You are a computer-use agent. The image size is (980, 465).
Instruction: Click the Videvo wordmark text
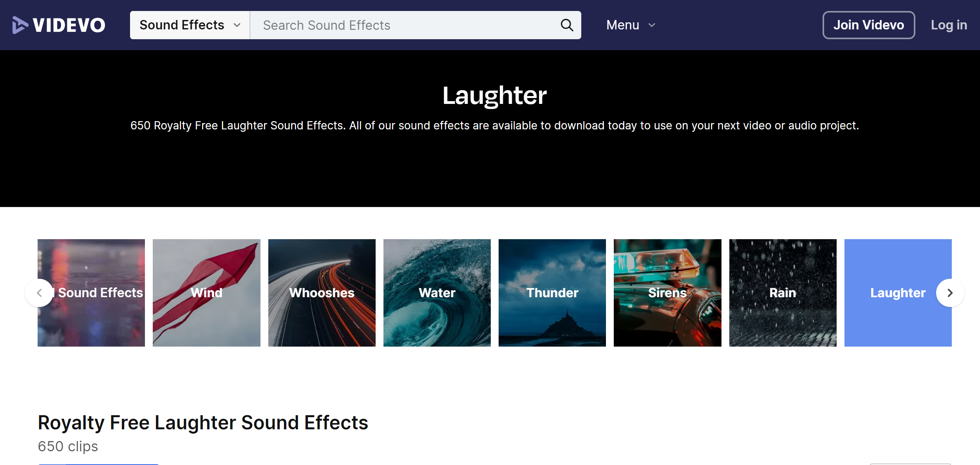[x=69, y=25]
